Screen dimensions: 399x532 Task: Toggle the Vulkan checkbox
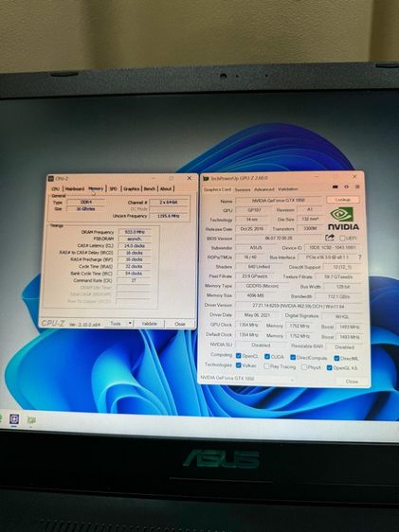[x=239, y=365]
